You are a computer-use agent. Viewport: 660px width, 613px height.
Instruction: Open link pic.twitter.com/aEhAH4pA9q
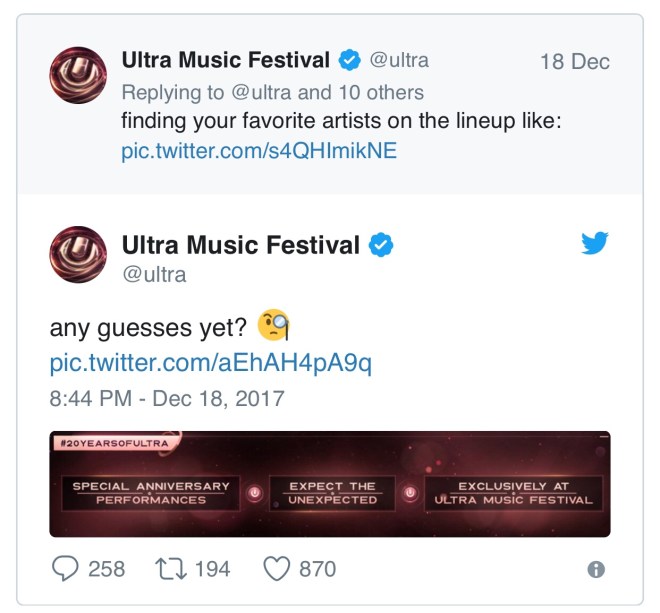click(x=210, y=363)
